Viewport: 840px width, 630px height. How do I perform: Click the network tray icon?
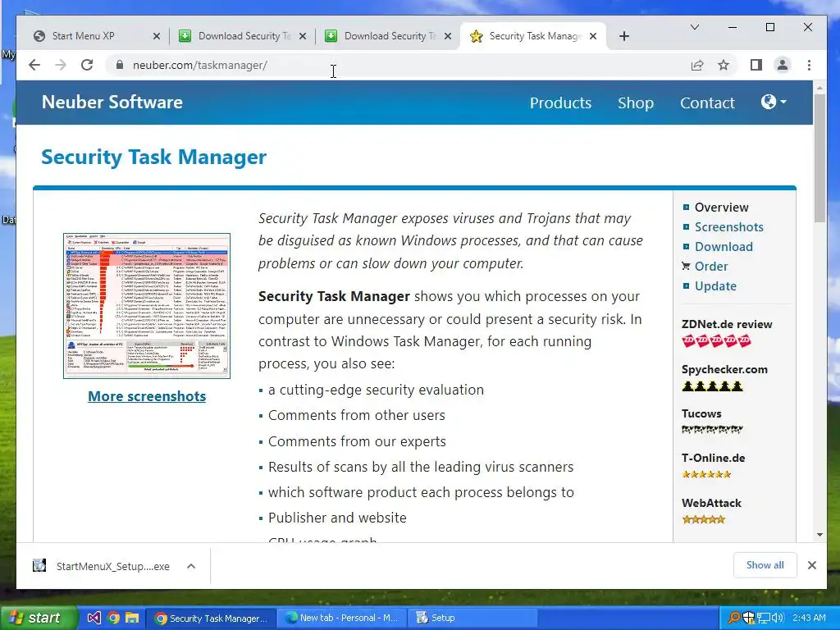(x=763, y=619)
